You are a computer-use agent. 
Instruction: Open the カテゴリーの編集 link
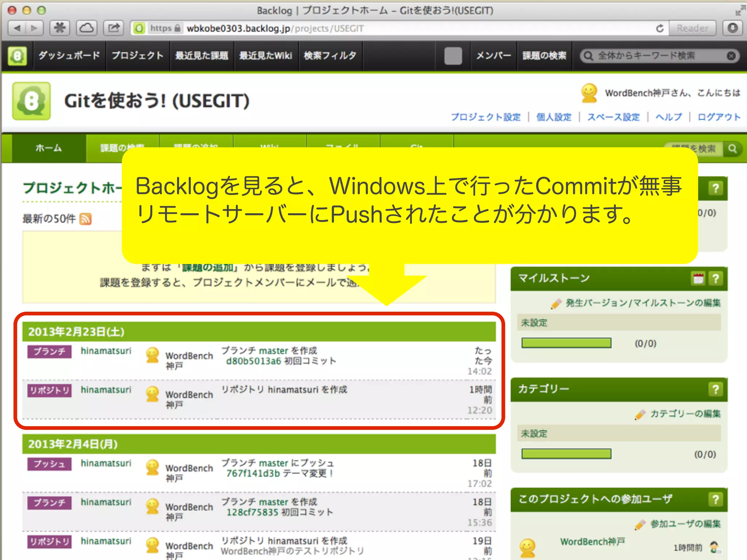685,414
